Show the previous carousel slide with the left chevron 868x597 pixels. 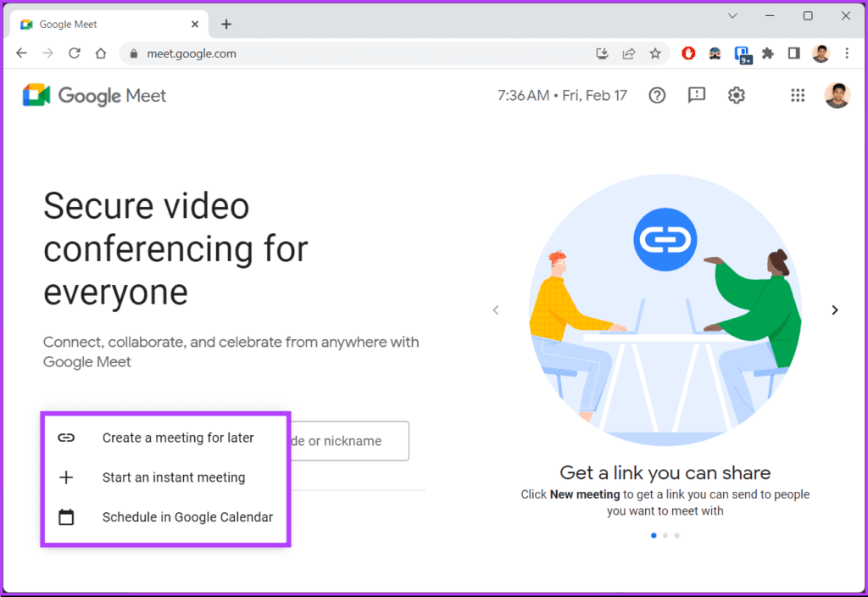point(496,310)
